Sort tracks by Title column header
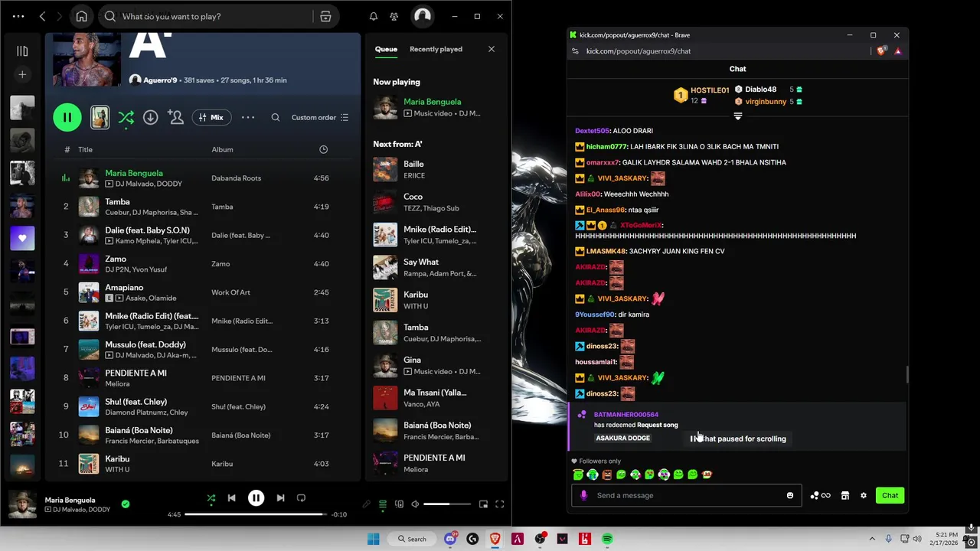The image size is (980, 551). click(x=85, y=149)
